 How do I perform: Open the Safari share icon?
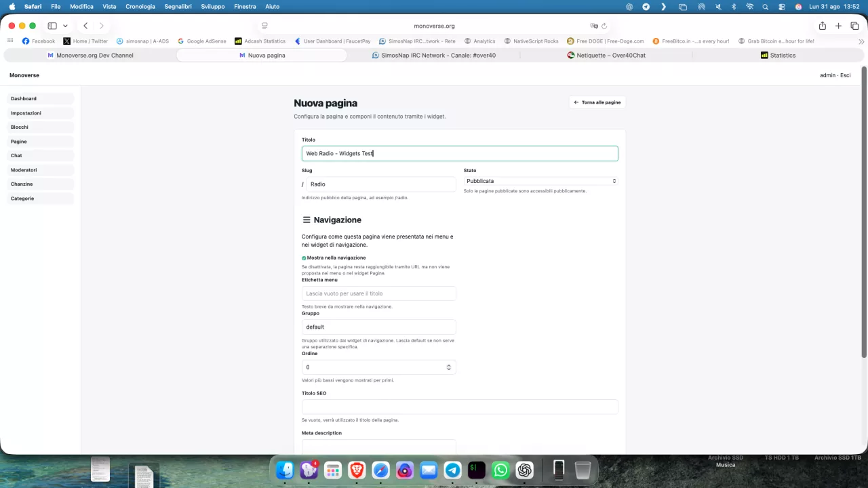pyautogui.click(x=822, y=26)
